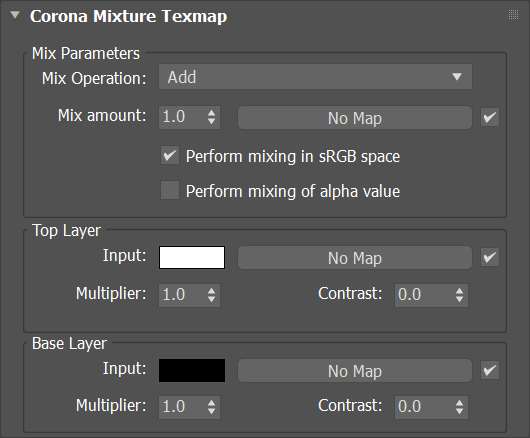Viewport: 530px width, 438px height.
Task: Toggle Perform mixing in sRGB space
Action: click(x=170, y=155)
